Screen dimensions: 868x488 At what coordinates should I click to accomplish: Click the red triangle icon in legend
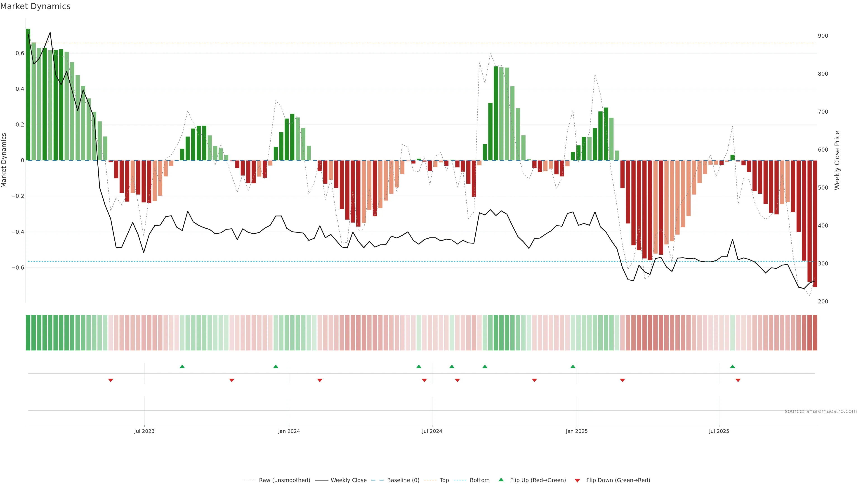tap(577, 480)
